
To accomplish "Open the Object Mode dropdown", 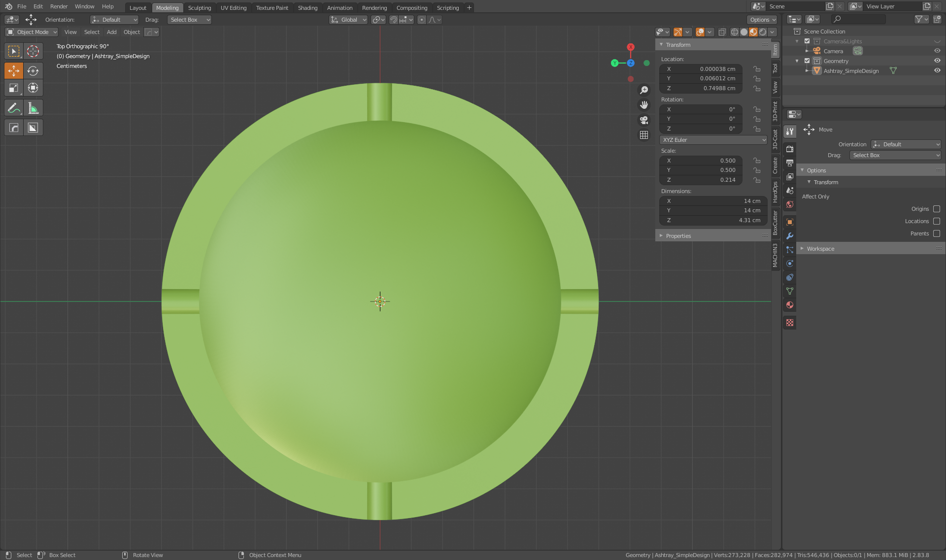I will pos(32,32).
